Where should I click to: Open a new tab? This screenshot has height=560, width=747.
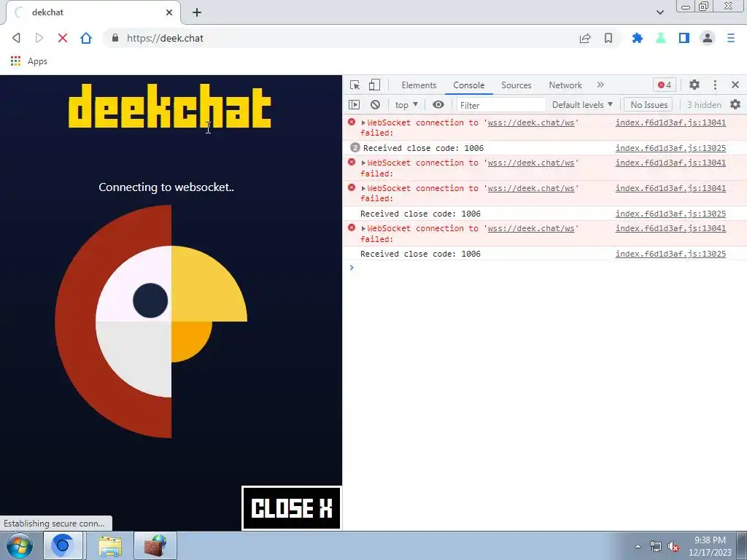coord(197,12)
